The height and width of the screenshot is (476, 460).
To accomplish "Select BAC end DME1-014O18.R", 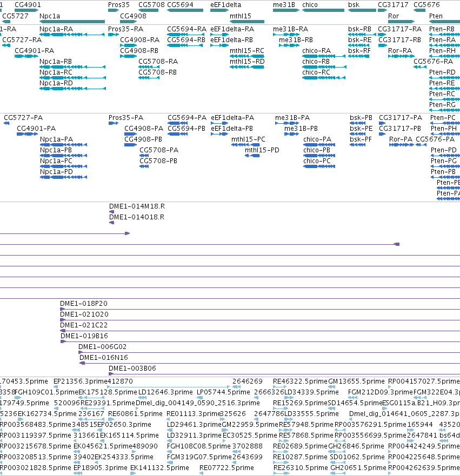I will 111,223.
